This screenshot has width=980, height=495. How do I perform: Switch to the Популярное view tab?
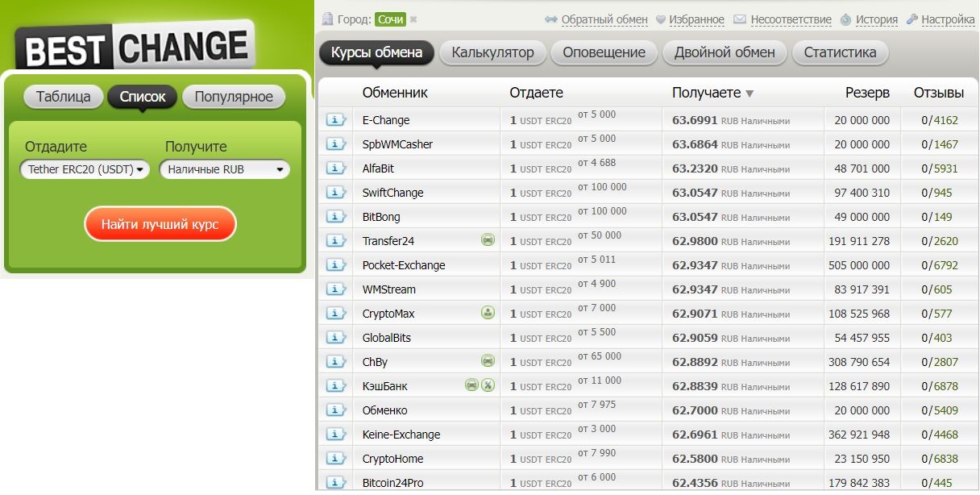(x=234, y=98)
